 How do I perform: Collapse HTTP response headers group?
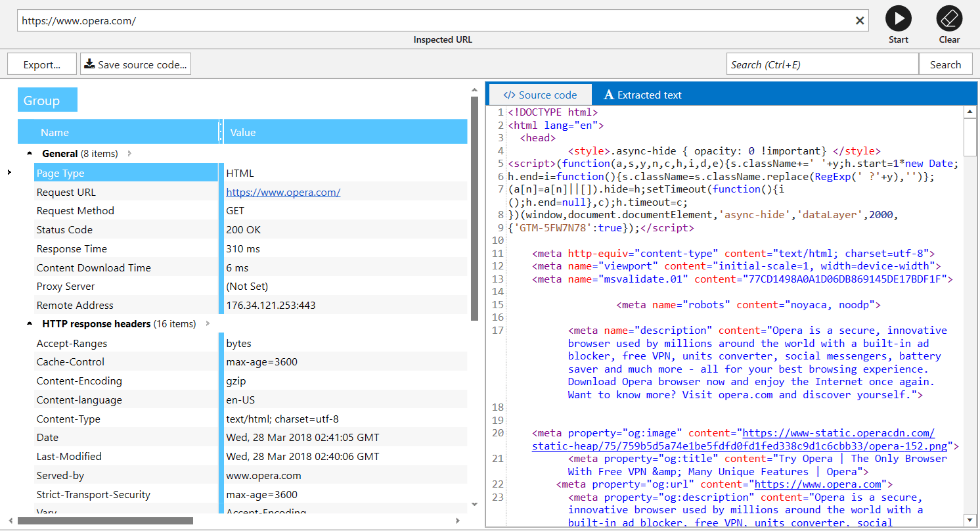point(30,323)
